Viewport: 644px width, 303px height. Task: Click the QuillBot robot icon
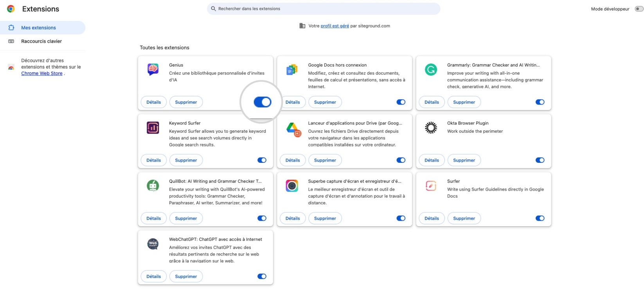tap(153, 186)
